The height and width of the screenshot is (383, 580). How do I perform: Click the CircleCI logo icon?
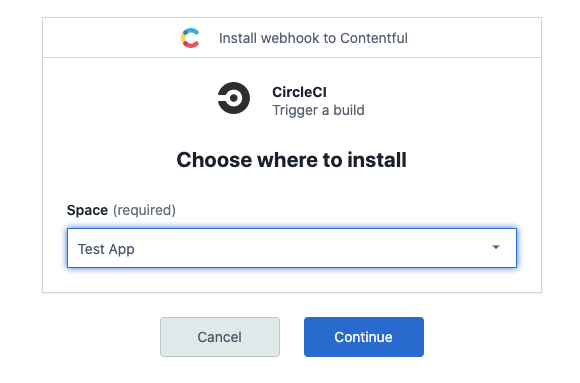[x=234, y=98]
